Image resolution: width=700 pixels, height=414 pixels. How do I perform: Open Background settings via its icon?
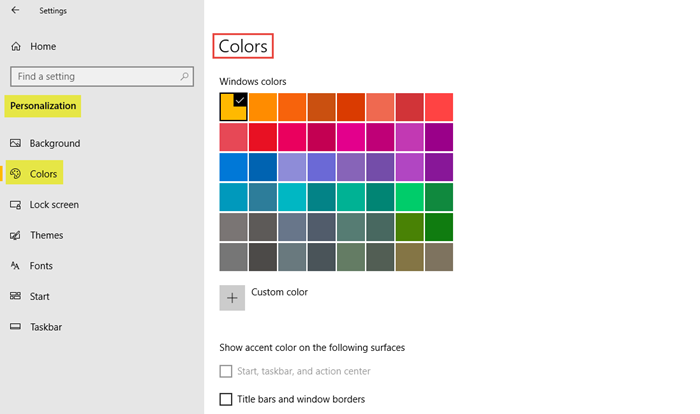pyautogui.click(x=16, y=143)
